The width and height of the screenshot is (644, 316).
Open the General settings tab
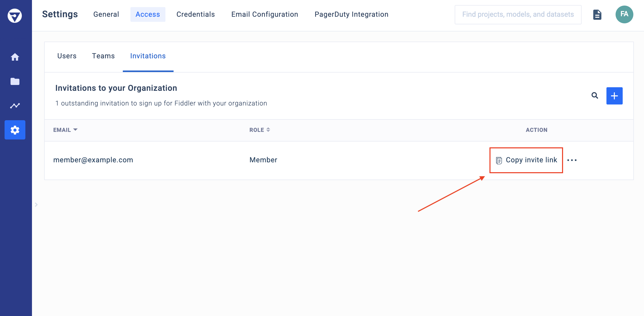click(x=106, y=14)
